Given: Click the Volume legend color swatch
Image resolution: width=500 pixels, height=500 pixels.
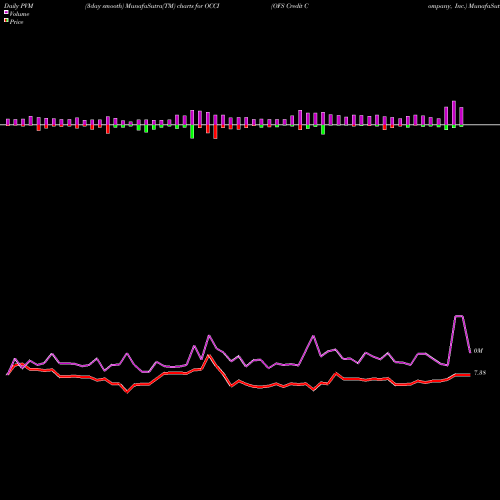Looking at the screenshot, I should 6,12.
